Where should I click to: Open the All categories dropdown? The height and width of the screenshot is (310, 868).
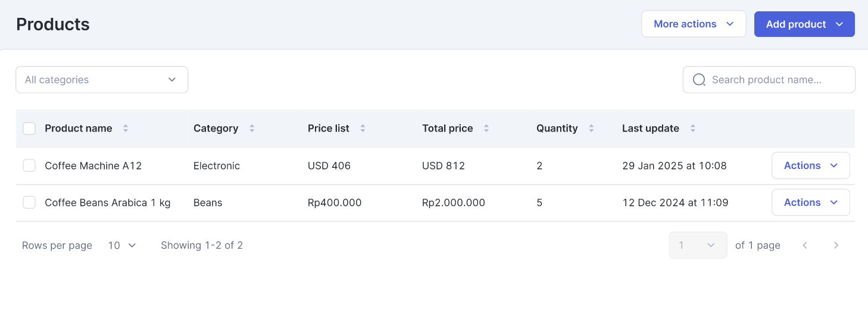coord(102,80)
